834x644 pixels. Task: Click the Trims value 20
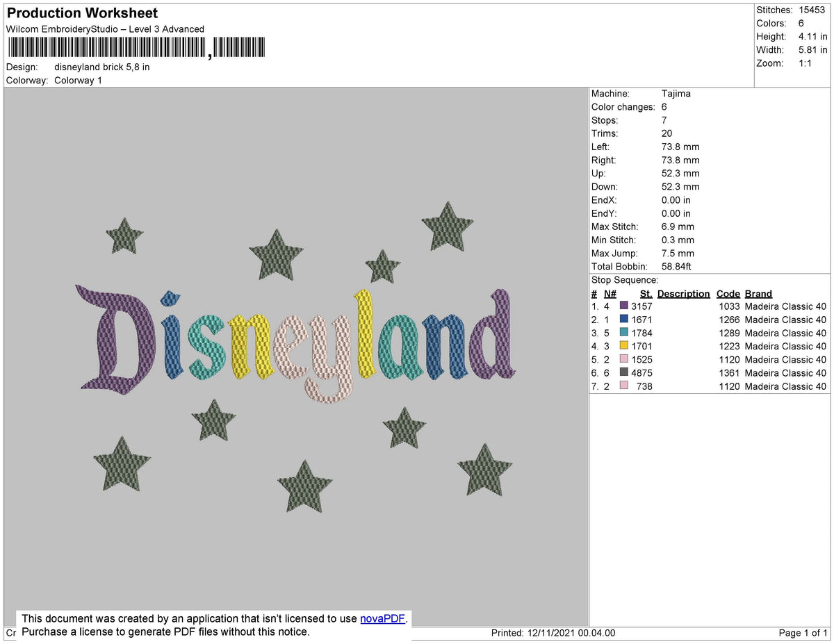667,133
